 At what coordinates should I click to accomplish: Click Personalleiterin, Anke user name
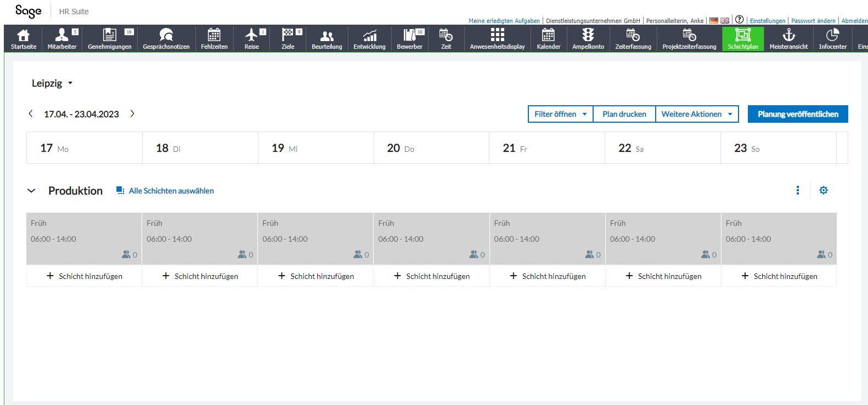(675, 21)
